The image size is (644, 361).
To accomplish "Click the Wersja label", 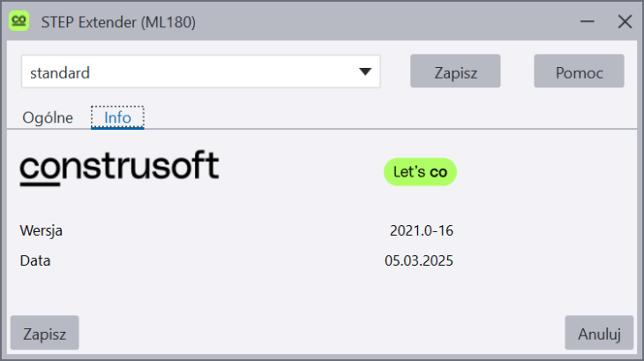I will click(41, 231).
